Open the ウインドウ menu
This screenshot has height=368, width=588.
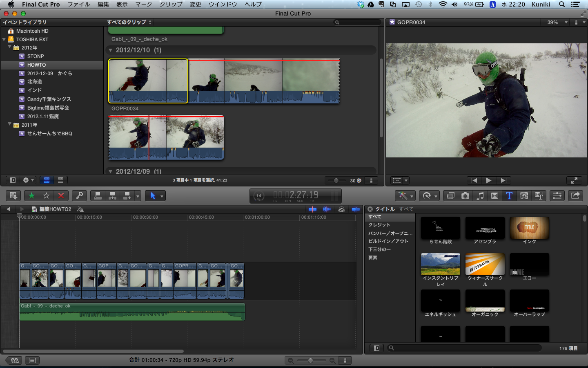(x=223, y=4)
